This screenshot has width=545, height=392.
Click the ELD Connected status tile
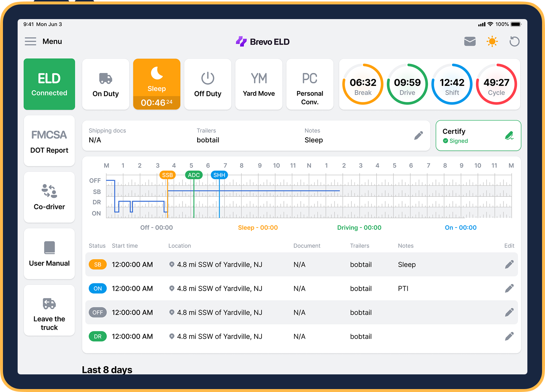pos(49,84)
